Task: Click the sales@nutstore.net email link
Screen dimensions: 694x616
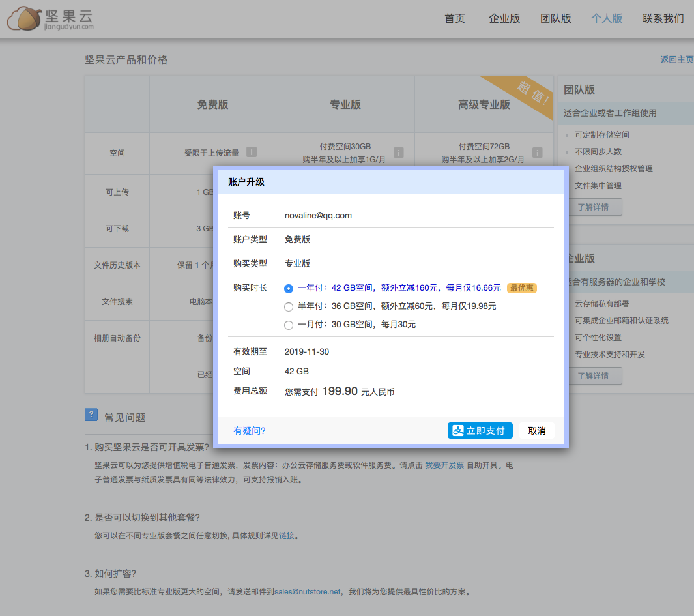Action: 307,592
